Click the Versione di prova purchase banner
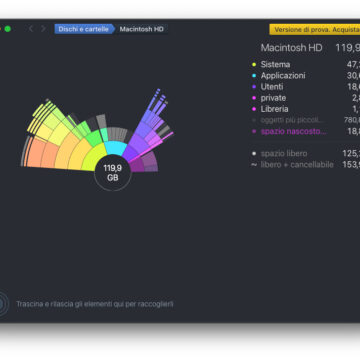Screen dimensions: 360x360 point(315,29)
